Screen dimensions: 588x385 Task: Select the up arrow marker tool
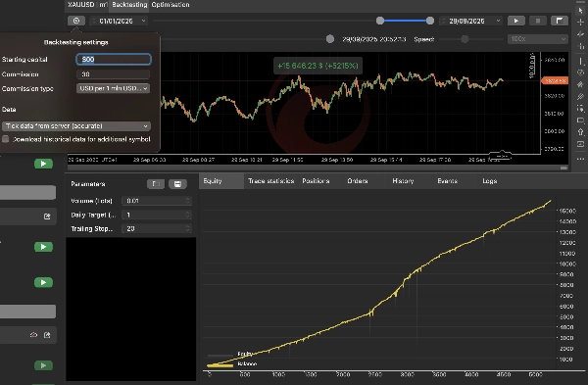click(x=580, y=132)
